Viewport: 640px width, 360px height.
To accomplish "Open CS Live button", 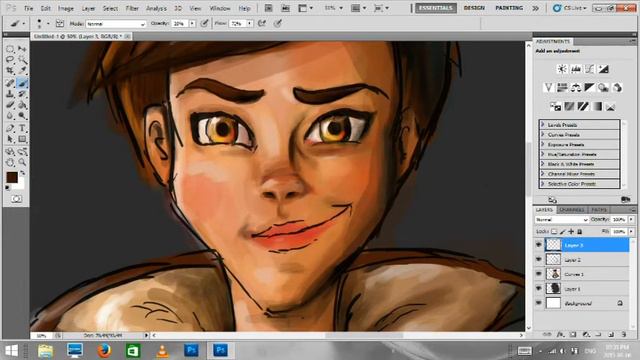I will pos(569,8).
